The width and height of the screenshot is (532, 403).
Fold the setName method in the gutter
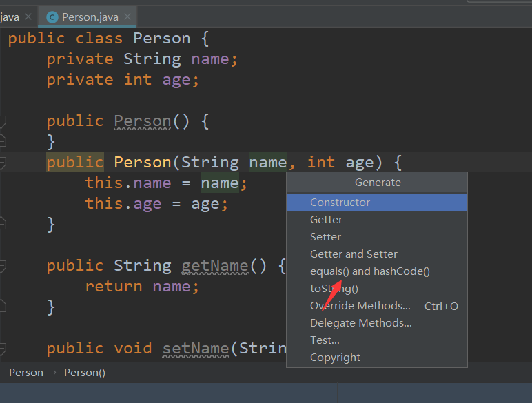pyautogui.click(x=3, y=349)
